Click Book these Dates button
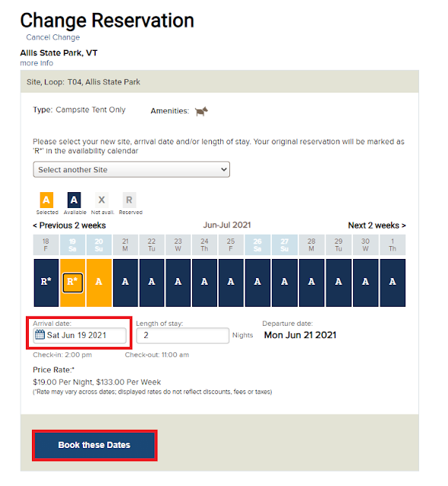This screenshot has height=486, width=448. 94,445
